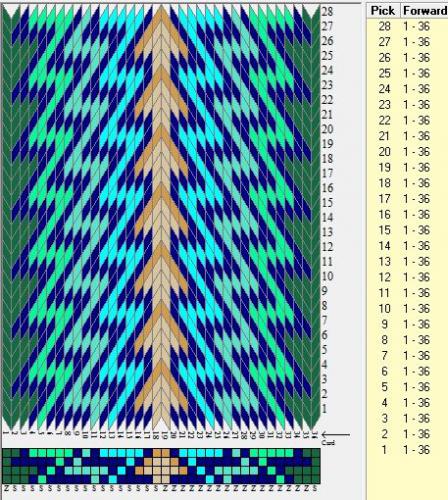Image resolution: width=448 pixels, height=500 pixels.
Task: Select pick 14 forward range 1 - 36
Action: pos(416,246)
